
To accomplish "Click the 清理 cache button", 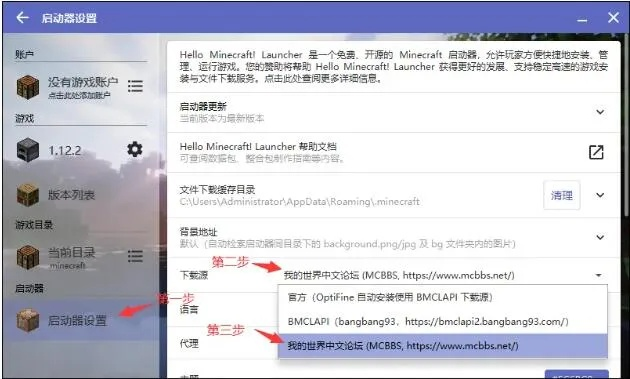I will point(562,195).
